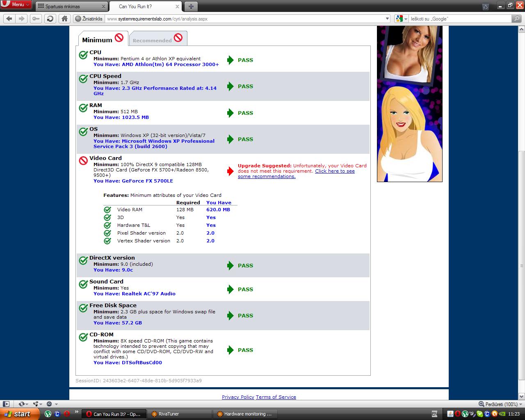
Task: Click the '620.0 MB' Video RAM value
Action: [x=218, y=210]
